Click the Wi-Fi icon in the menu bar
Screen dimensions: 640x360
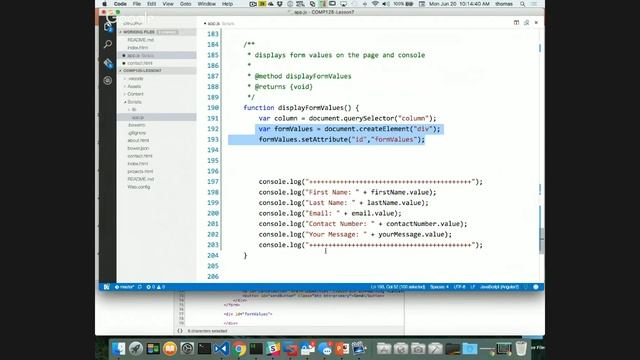(375, 4)
